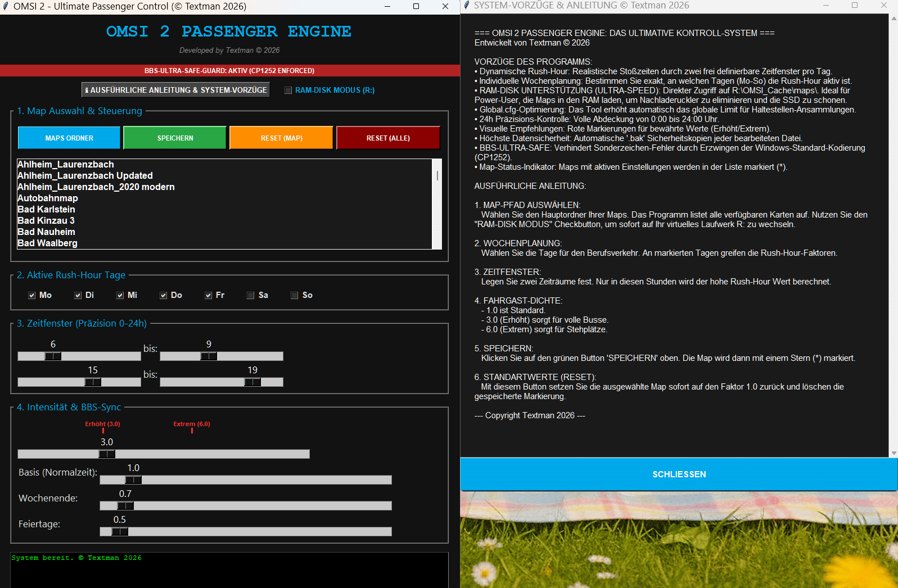The width and height of the screenshot is (898, 588).
Task: Click the blue MAPS ORDNER button
Action: click(69, 138)
